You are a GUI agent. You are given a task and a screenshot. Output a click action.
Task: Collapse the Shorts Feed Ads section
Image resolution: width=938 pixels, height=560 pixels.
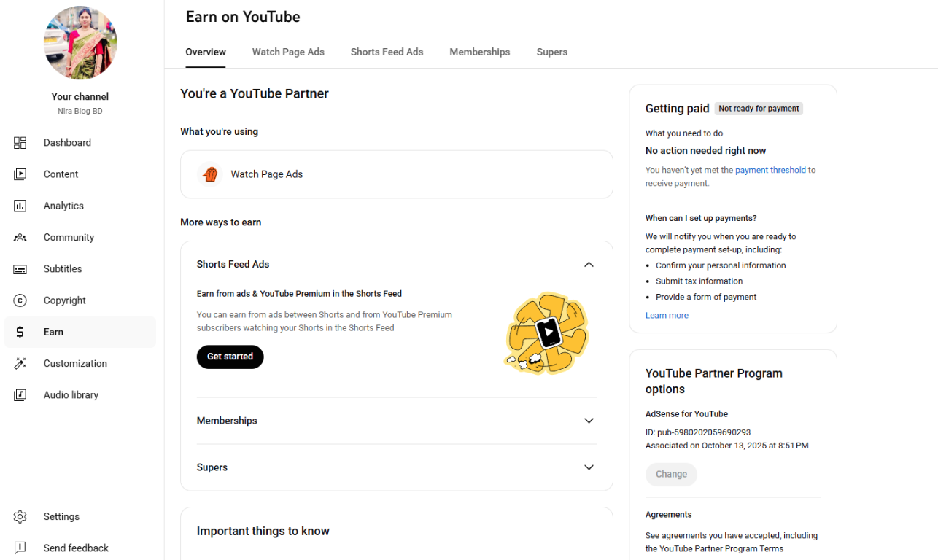tap(589, 265)
